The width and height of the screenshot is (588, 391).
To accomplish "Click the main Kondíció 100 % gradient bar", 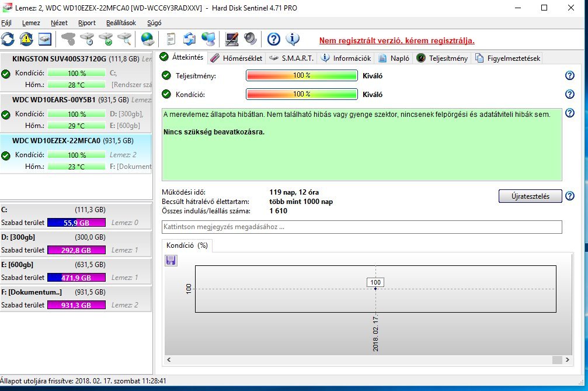I will (x=301, y=94).
